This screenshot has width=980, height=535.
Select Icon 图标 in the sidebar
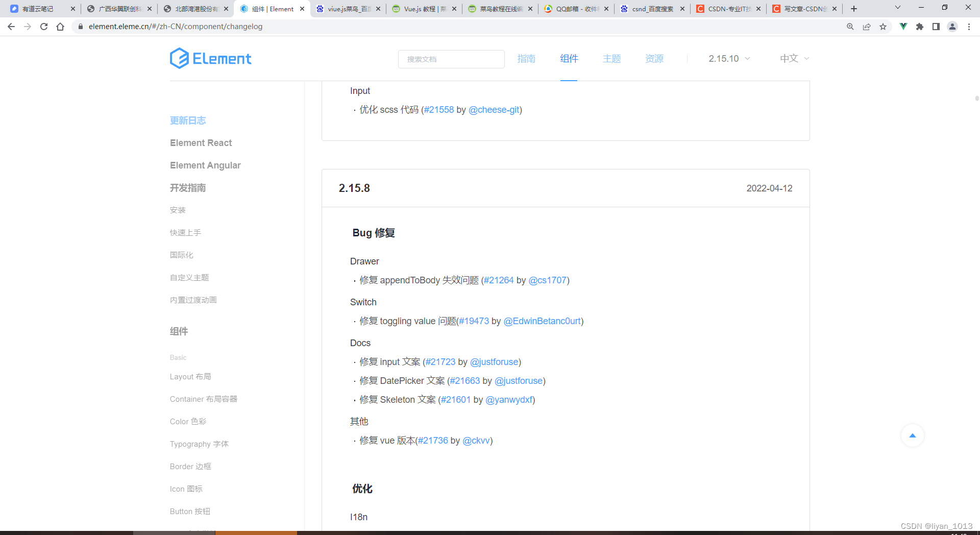point(186,489)
